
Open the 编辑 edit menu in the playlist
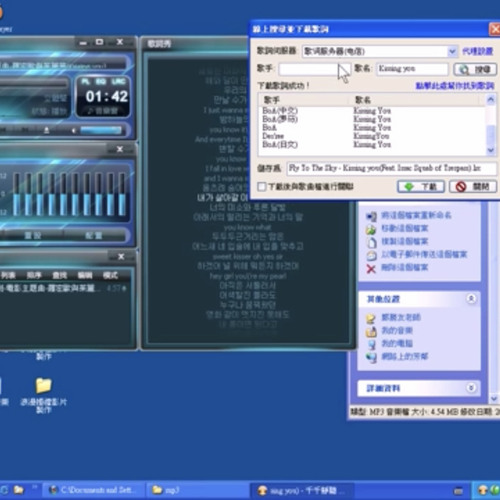pos(85,275)
